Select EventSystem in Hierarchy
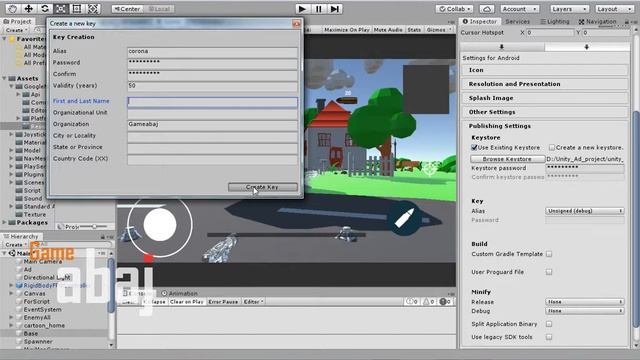The image size is (640, 360). click(42, 309)
